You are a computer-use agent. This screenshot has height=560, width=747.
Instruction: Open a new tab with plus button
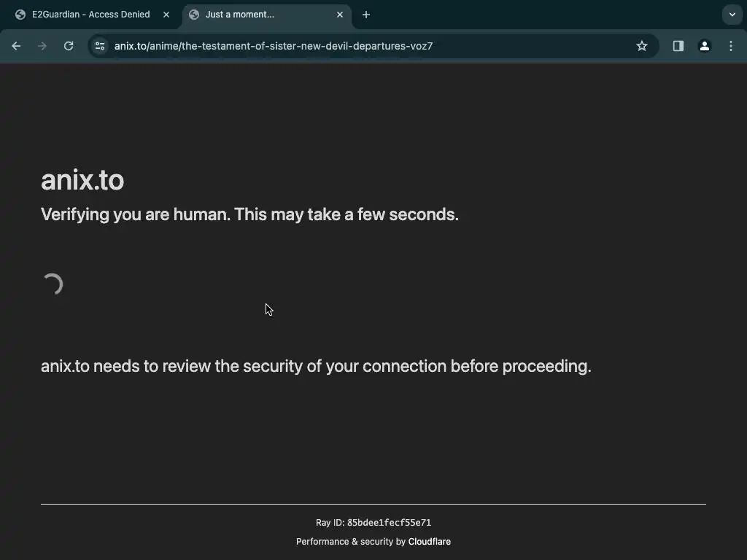[366, 15]
